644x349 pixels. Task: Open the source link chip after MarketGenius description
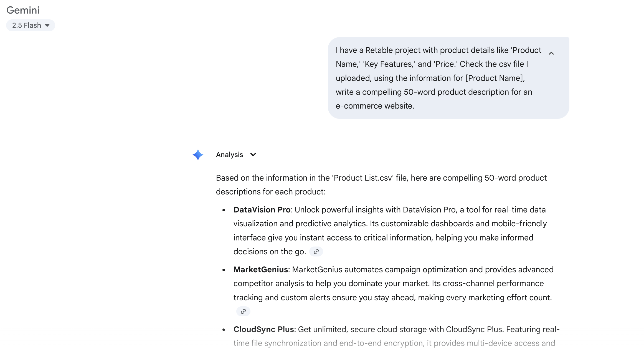point(243,311)
